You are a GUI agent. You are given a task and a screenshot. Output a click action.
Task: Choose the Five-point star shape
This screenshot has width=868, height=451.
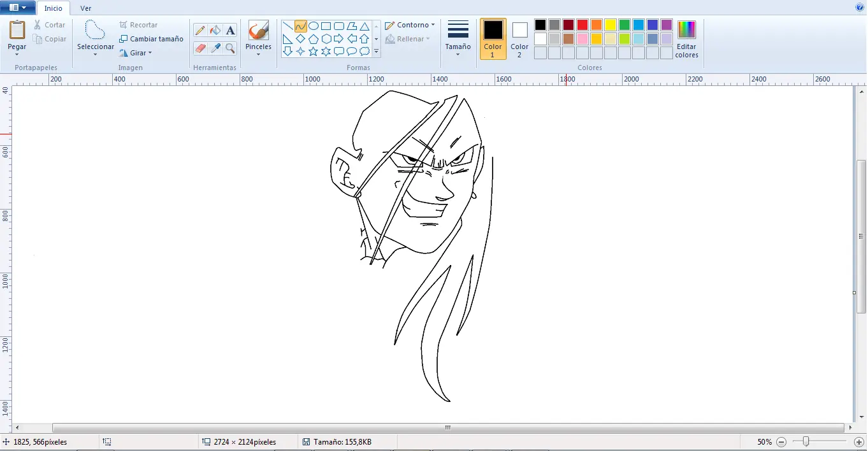click(x=314, y=52)
